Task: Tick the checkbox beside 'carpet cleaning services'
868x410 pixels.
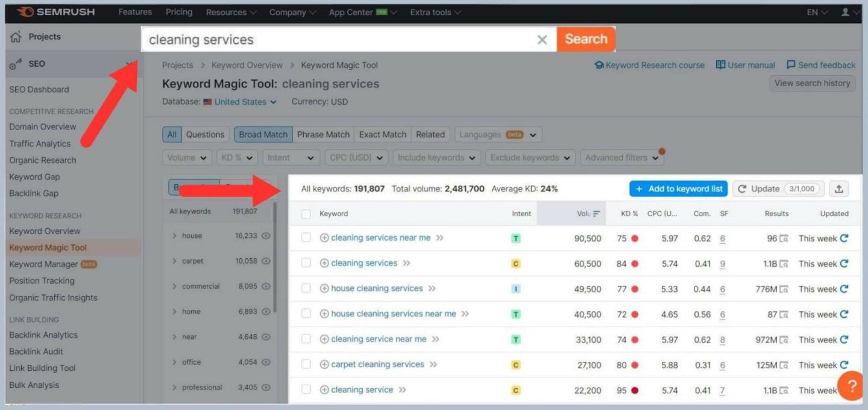Action: click(306, 364)
